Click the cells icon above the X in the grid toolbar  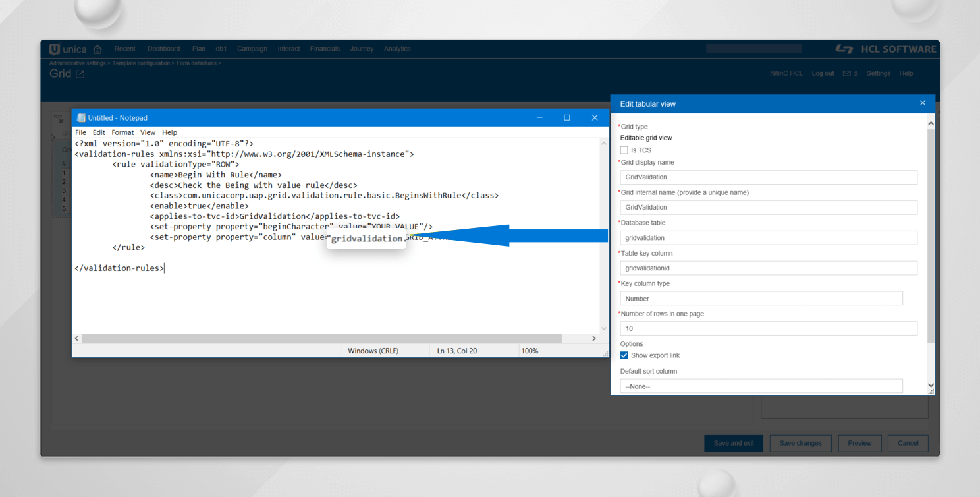pos(58,116)
